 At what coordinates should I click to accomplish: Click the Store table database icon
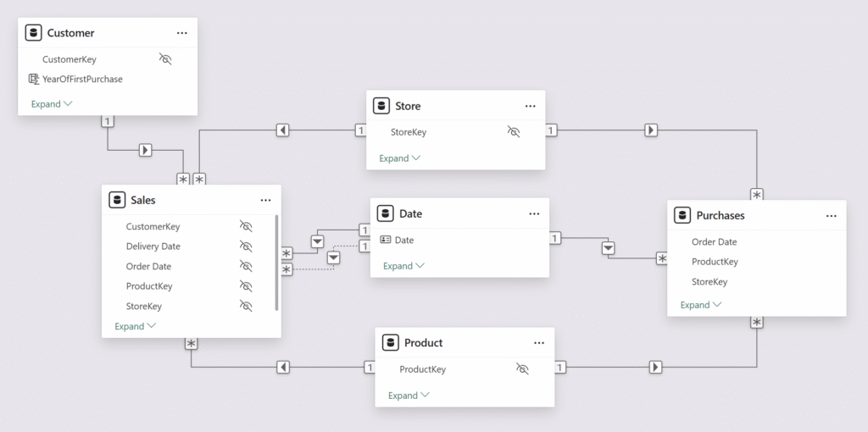(381, 106)
